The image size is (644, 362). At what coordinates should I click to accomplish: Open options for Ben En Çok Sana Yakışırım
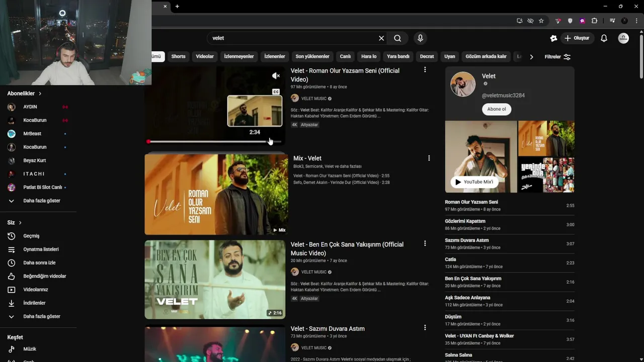425,243
